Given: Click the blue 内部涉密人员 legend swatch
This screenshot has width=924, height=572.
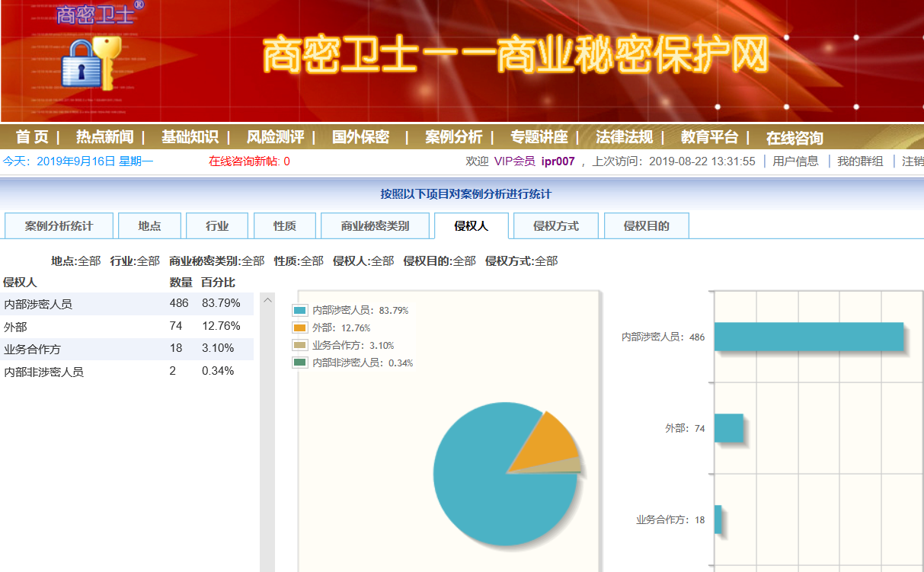Looking at the screenshot, I should 299,310.
